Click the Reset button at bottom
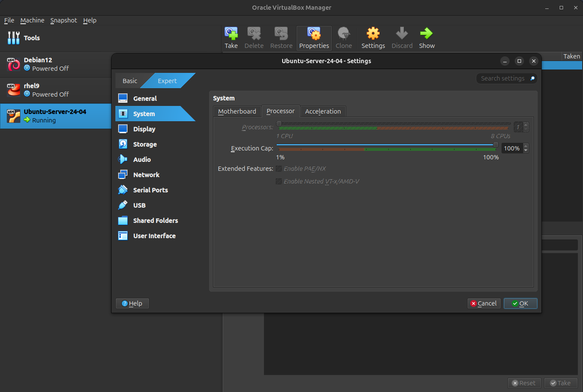 pyautogui.click(x=524, y=383)
